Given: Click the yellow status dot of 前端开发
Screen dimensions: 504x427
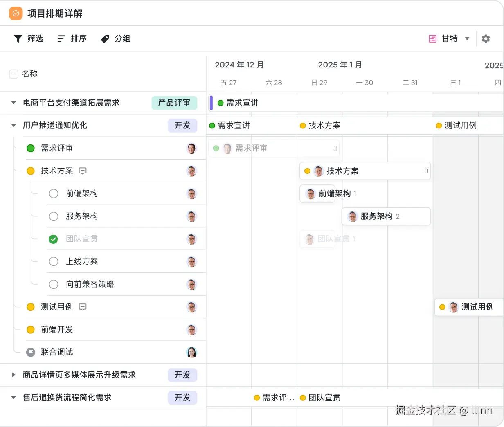Looking at the screenshot, I should pos(31,330).
